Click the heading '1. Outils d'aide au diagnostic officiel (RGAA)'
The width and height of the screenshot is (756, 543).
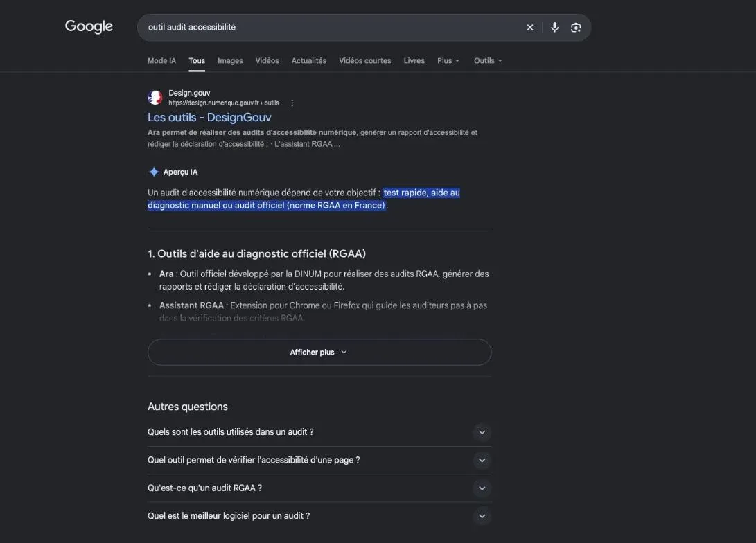tap(256, 254)
